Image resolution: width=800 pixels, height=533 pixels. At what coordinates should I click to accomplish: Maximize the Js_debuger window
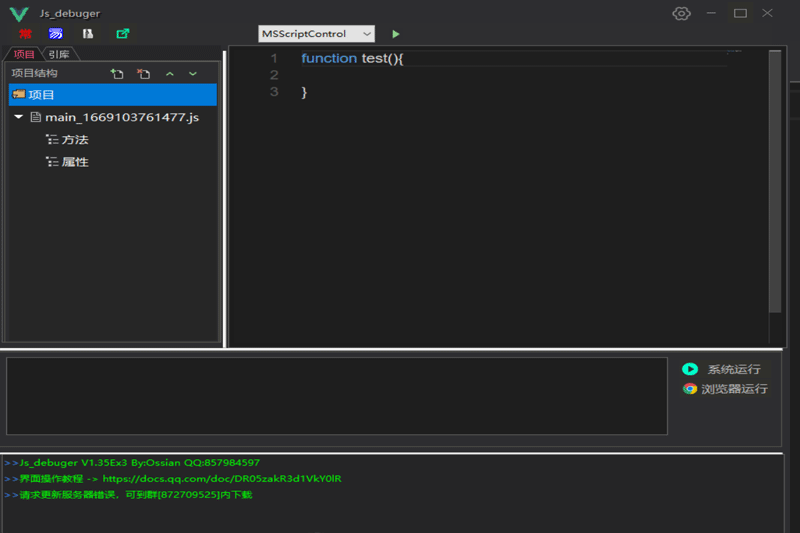pyautogui.click(x=740, y=13)
